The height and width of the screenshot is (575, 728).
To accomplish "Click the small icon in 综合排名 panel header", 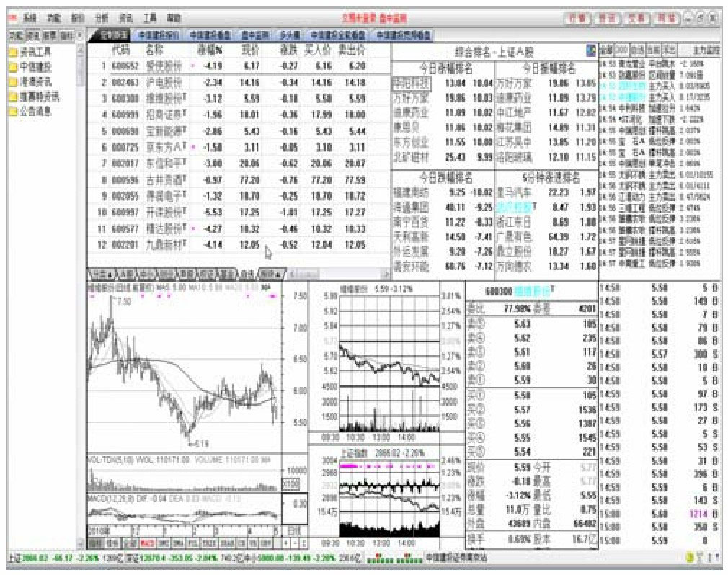I will [591, 50].
